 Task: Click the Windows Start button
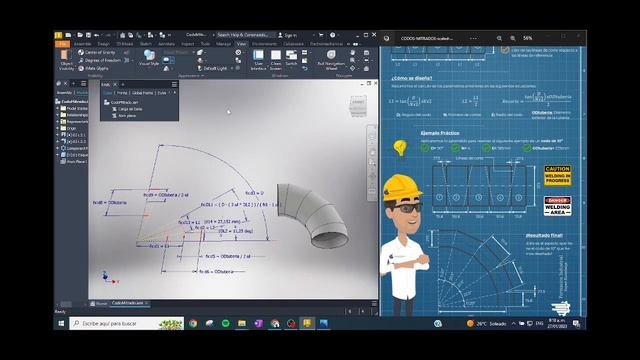(x=61, y=323)
